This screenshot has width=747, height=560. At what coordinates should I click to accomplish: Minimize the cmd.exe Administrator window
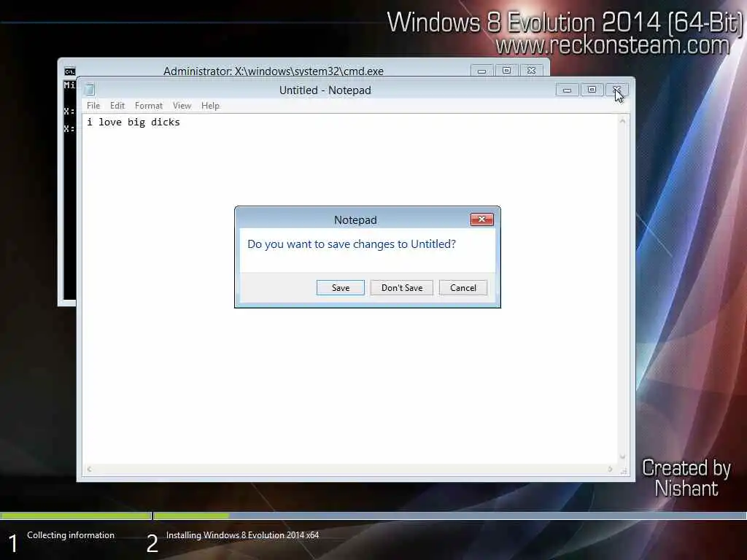(x=481, y=71)
